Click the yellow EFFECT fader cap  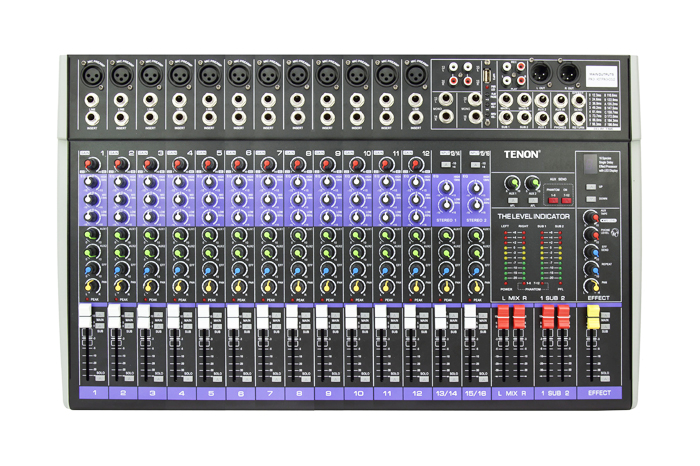(592, 317)
